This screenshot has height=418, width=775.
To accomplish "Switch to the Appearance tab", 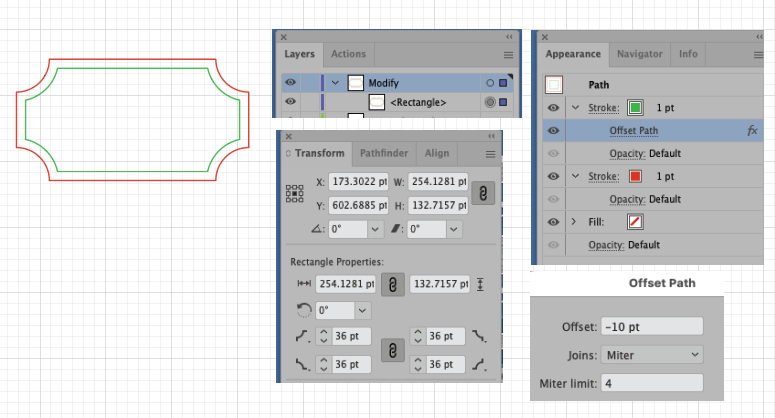I will 573,54.
